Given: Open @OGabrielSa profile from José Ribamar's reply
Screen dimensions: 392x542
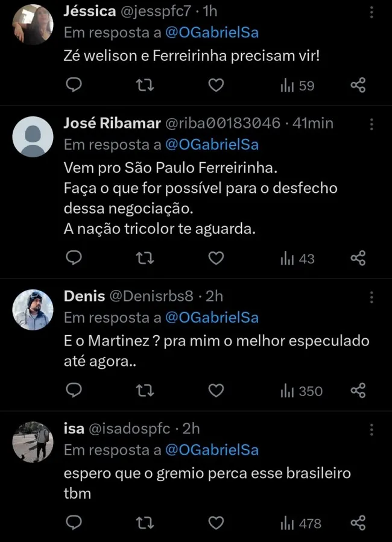Looking at the screenshot, I should tap(212, 144).
